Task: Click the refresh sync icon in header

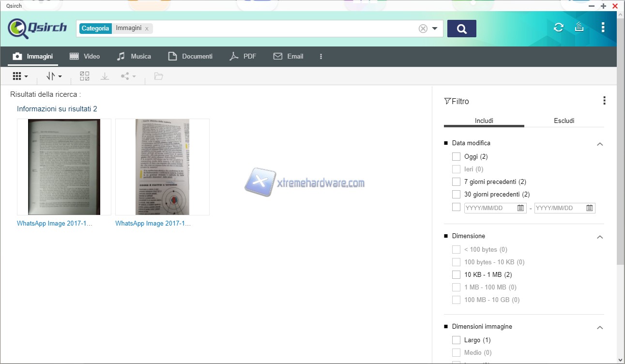Action: (558, 28)
